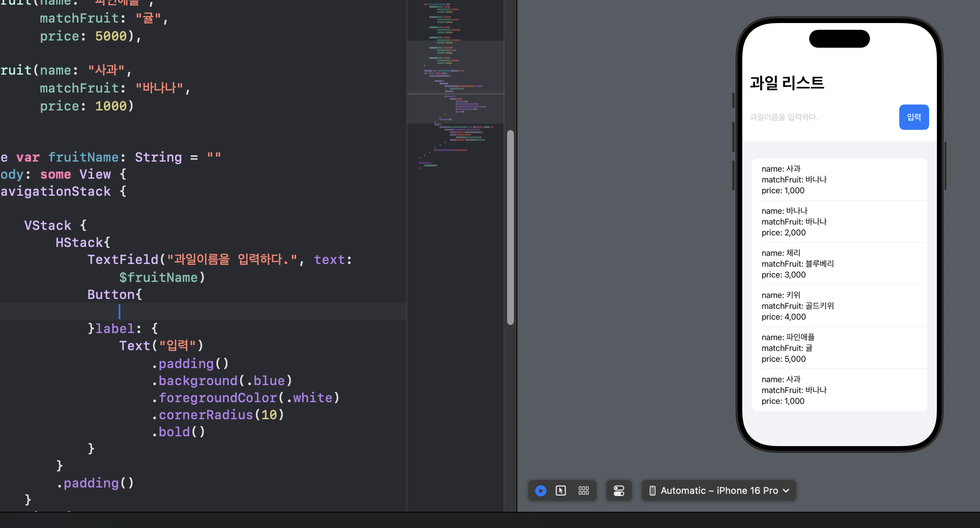Open Automatic – iPhone 16 Pro device dropdown
Image resolution: width=980 pixels, height=528 pixels.
[x=719, y=490]
